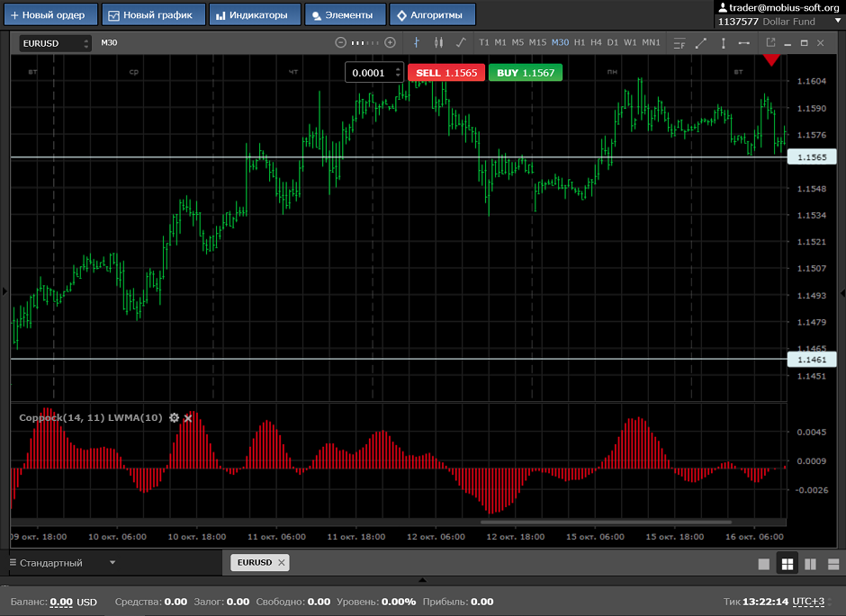Click the chart timeframe label M30 beside symbol

pos(109,42)
